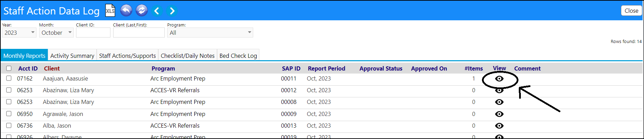
Task: Click the blue undo/back arrow icon
Action: 126,10
